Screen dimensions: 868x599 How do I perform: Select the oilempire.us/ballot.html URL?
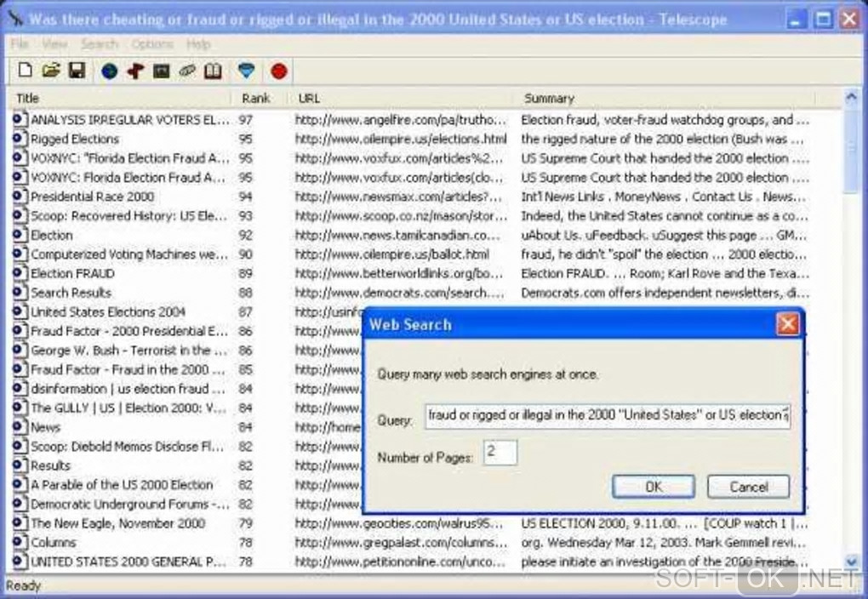tap(392, 254)
